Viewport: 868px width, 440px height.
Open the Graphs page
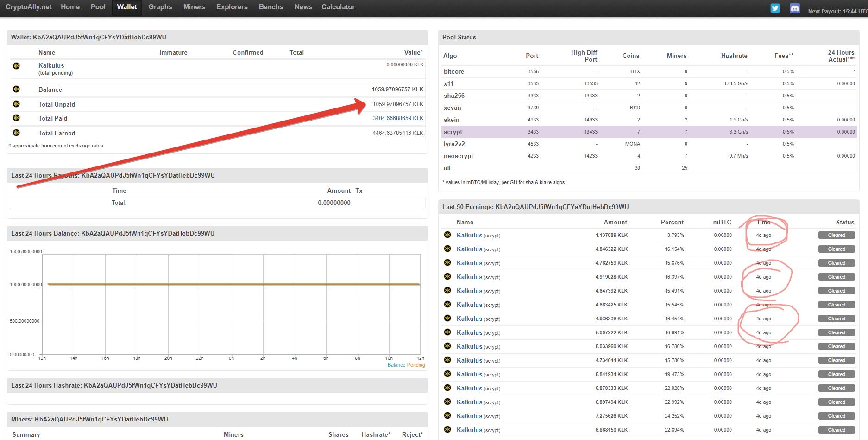[x=160, y=7]
